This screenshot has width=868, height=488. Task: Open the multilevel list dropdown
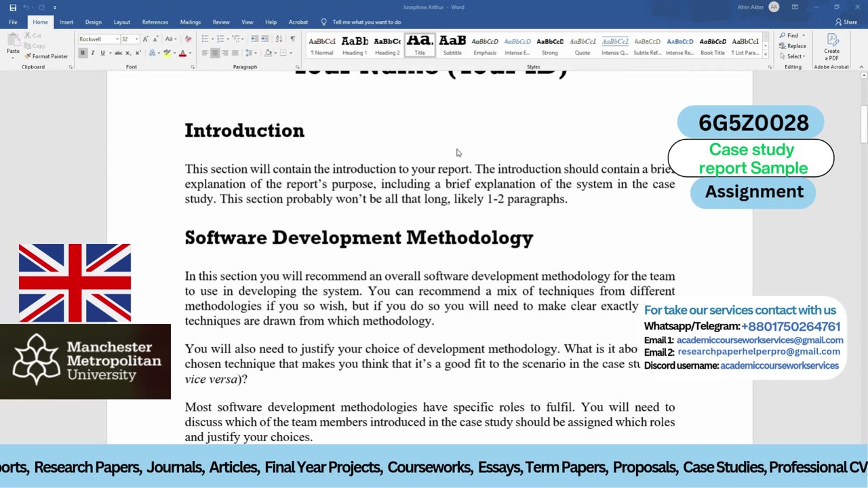click(x=241, y=39)
